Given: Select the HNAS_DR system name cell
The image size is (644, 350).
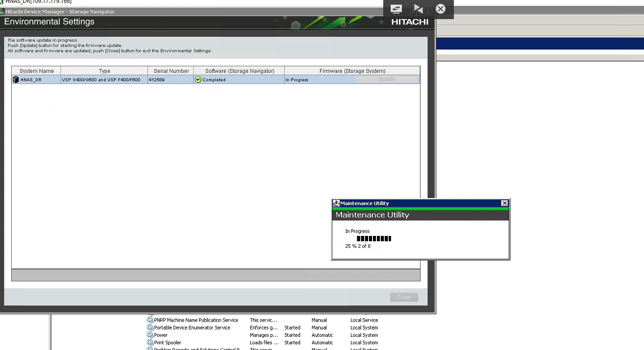Looking at the screenshot, I should pyautogui.click(x=36, y=80).
